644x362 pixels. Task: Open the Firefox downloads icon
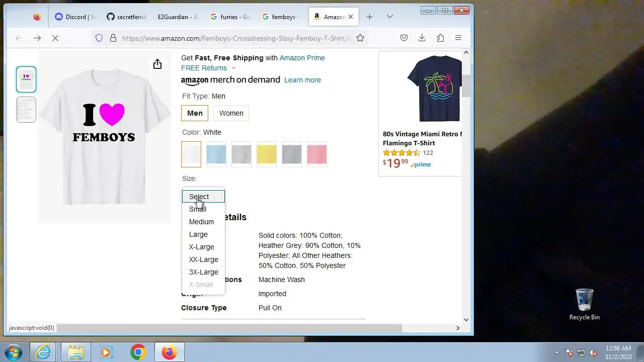(x=422, y=38)
